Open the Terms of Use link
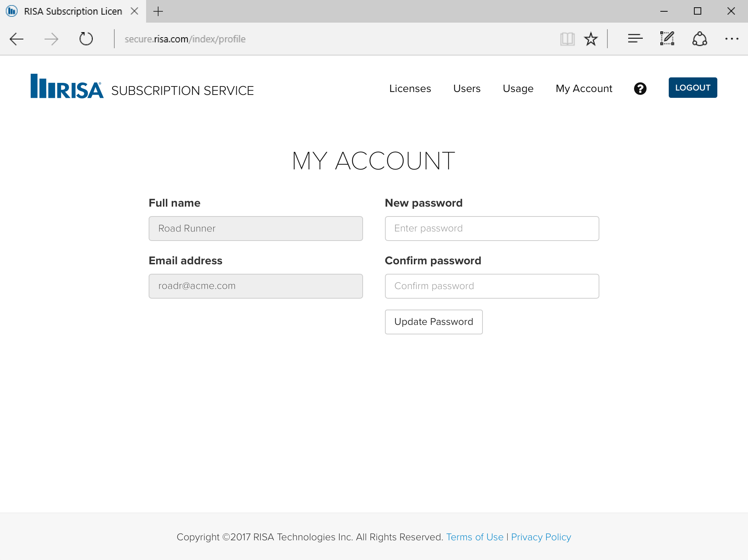This screenshot has width=748, height=560. [x=474, y=537]
